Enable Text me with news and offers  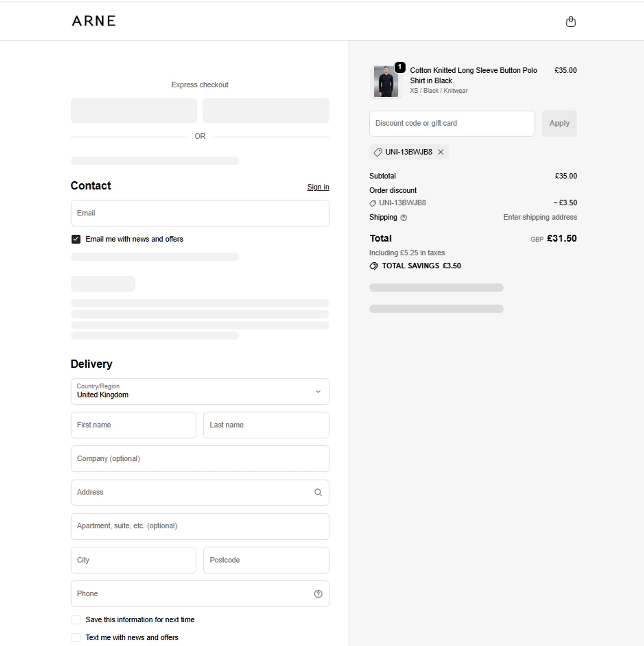pos(76,637)
